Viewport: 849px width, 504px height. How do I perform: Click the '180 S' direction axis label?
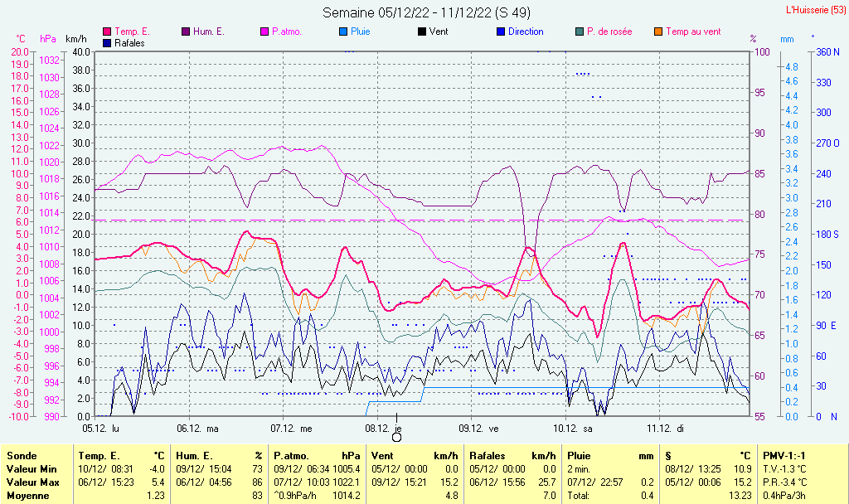[x=827, y=235]
